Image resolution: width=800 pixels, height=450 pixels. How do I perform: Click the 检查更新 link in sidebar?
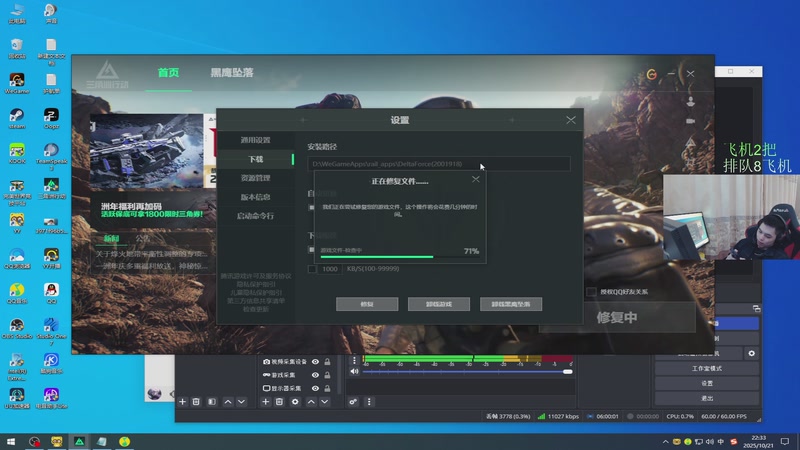(256, 309)
